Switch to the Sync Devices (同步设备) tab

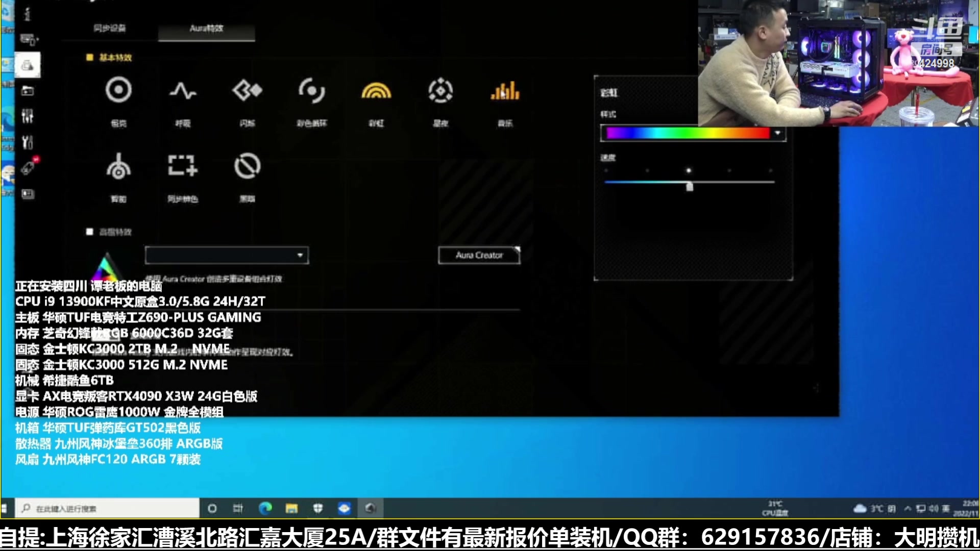point(110,28)
